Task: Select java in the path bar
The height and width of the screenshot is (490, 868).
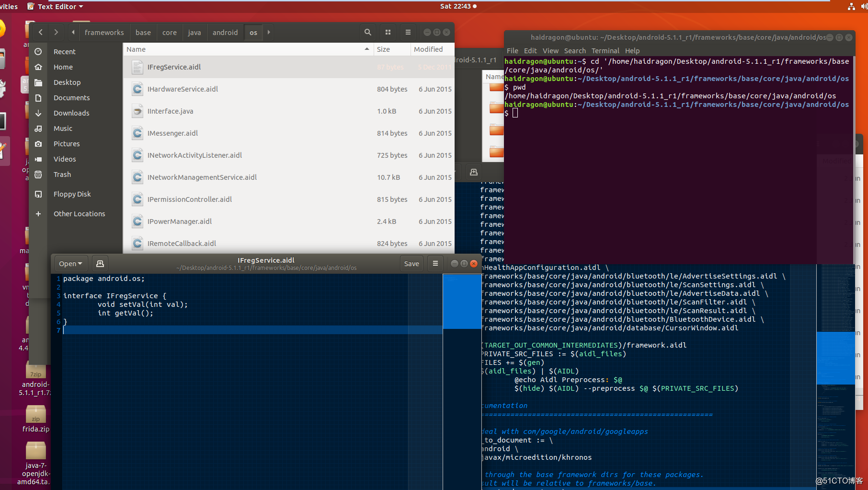Action: pyautogui.click(x=194, y=32)
